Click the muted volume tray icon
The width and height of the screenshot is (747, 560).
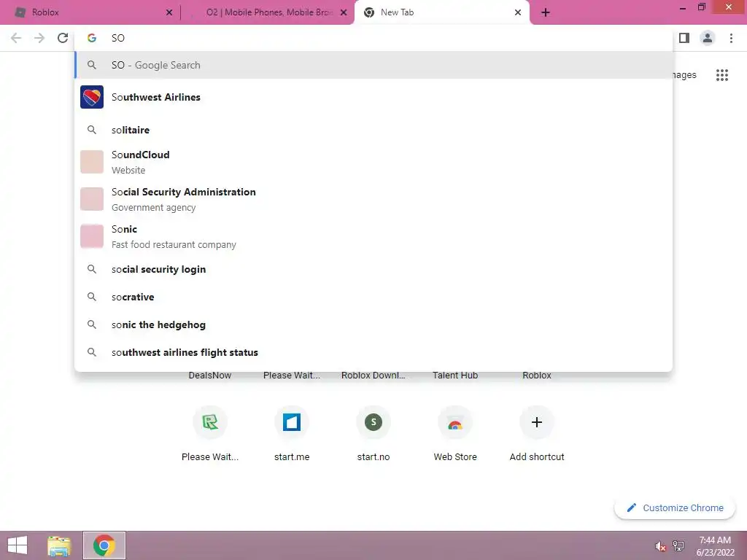click(x=660, y=546)
